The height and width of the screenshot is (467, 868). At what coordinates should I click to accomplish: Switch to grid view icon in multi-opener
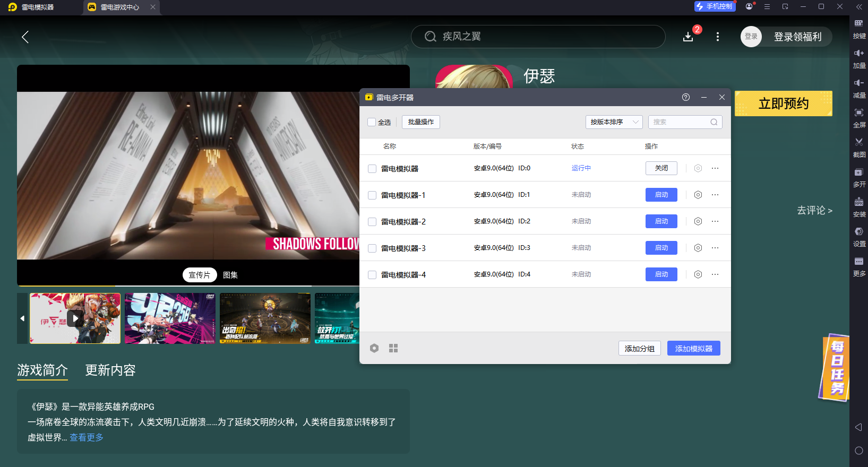click(393, 348)
